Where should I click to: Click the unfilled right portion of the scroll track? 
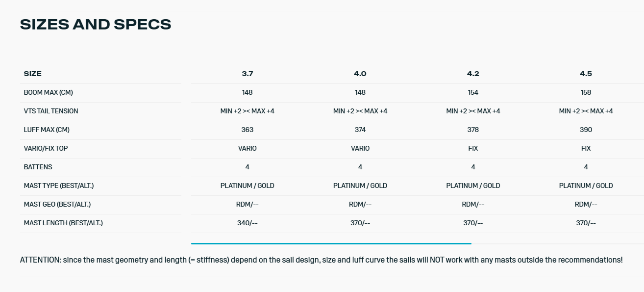click(x=556, y=243)
